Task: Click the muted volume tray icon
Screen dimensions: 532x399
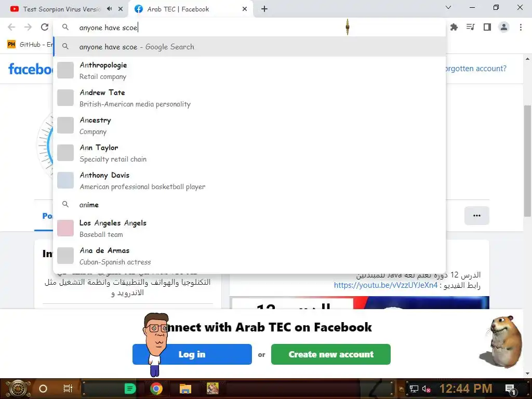Action: [426, 389]
